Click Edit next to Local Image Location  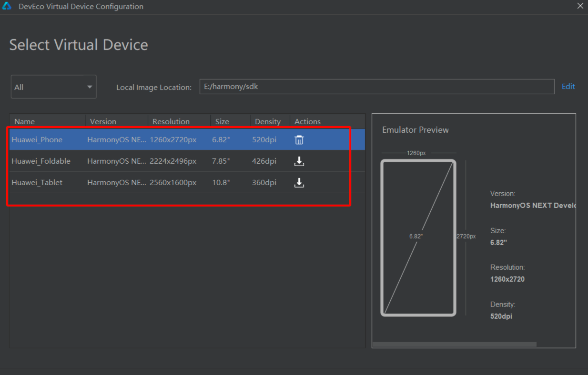coord(568,87)
